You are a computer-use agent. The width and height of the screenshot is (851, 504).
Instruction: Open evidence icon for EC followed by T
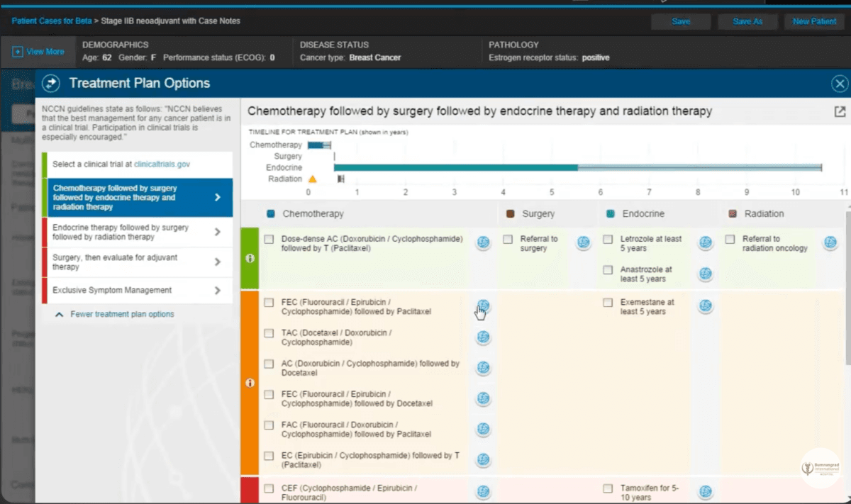(x=483, y=460)
